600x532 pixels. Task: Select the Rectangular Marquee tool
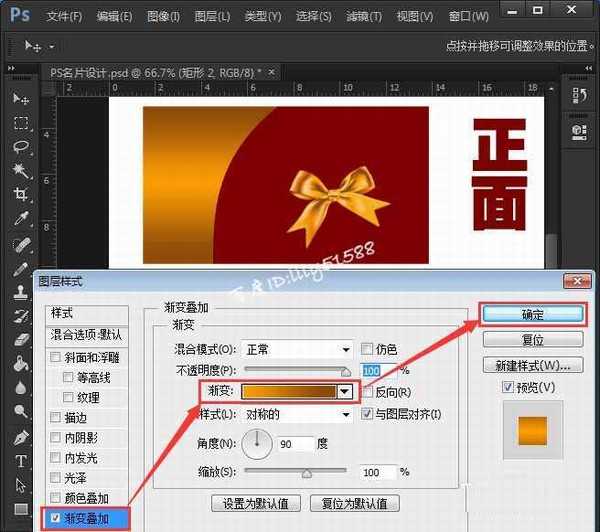pyautogui.click(x=20, y=123)
